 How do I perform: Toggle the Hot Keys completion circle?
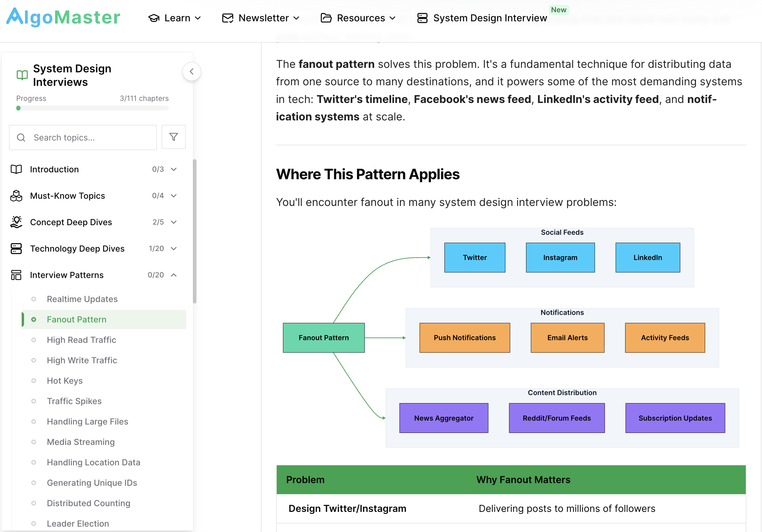[x=34, y=381]
